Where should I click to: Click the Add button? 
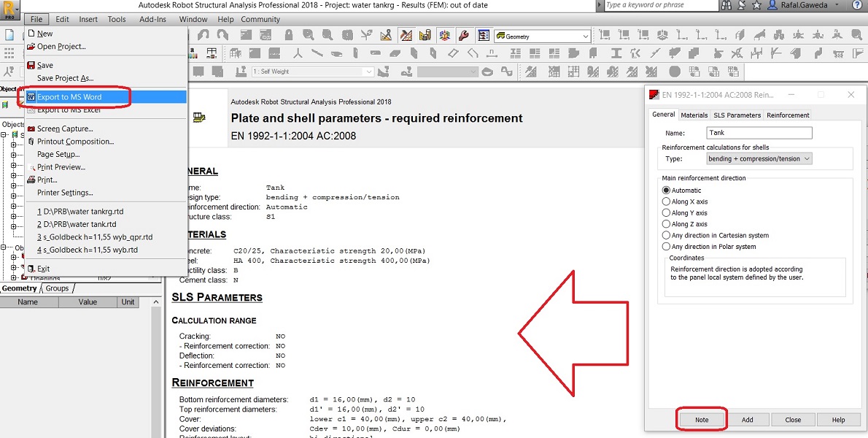748,420
